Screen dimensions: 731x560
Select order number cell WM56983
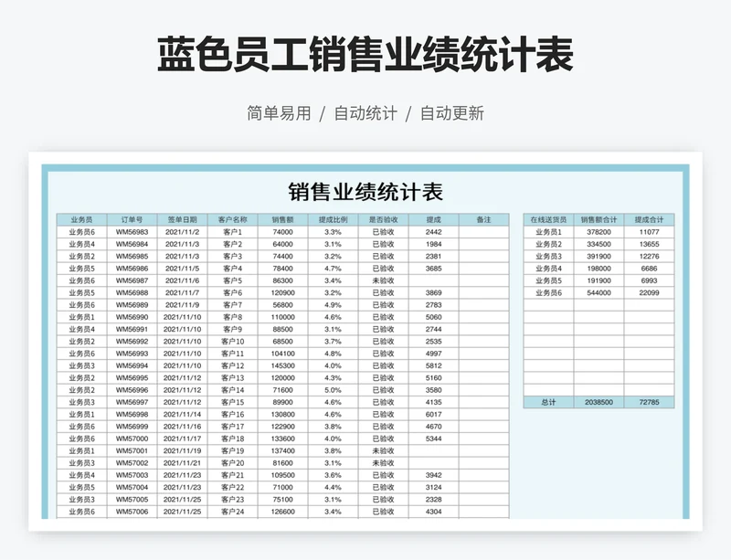pos(132,232)
